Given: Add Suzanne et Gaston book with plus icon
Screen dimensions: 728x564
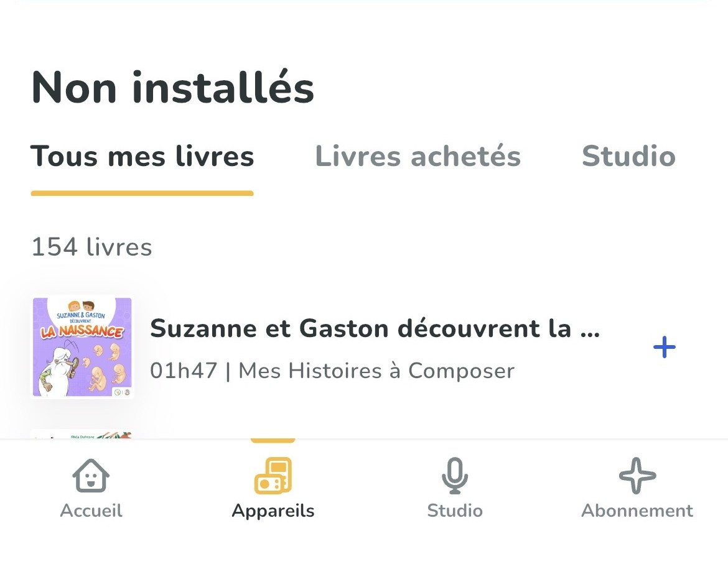Looking at the screenshot, I should [665, 347].
